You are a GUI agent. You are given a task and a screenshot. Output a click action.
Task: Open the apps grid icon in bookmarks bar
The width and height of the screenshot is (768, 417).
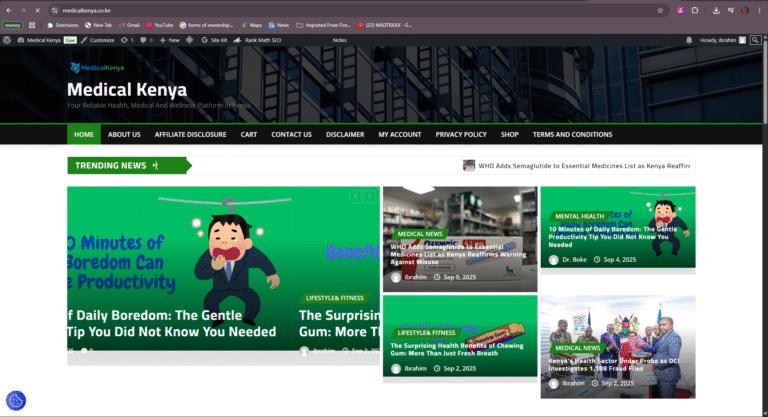(32, 25)
